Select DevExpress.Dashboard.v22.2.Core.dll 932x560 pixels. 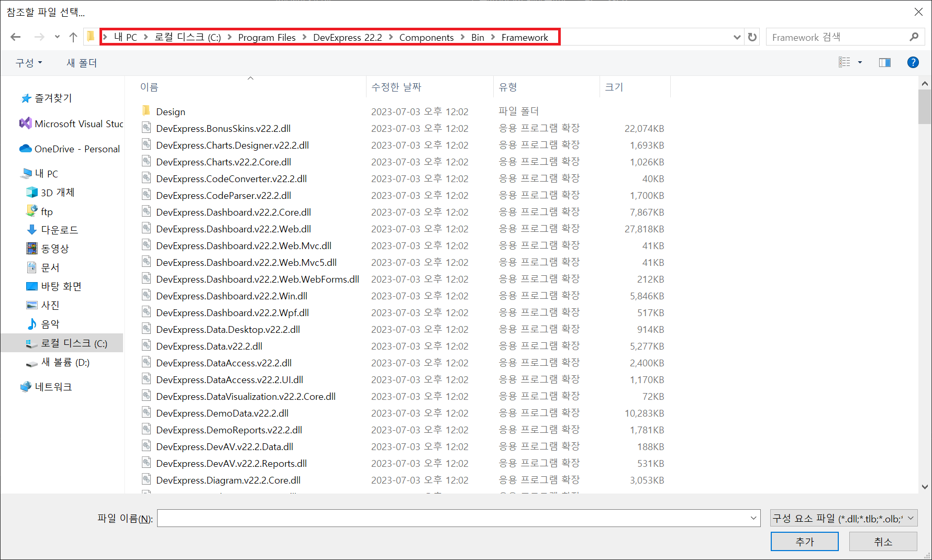[234, 212]
